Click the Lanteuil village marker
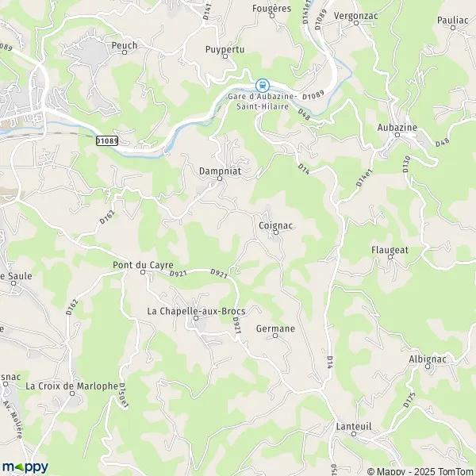Image resolution: width=476 pixels, height=476 pixels. point(354,434)
